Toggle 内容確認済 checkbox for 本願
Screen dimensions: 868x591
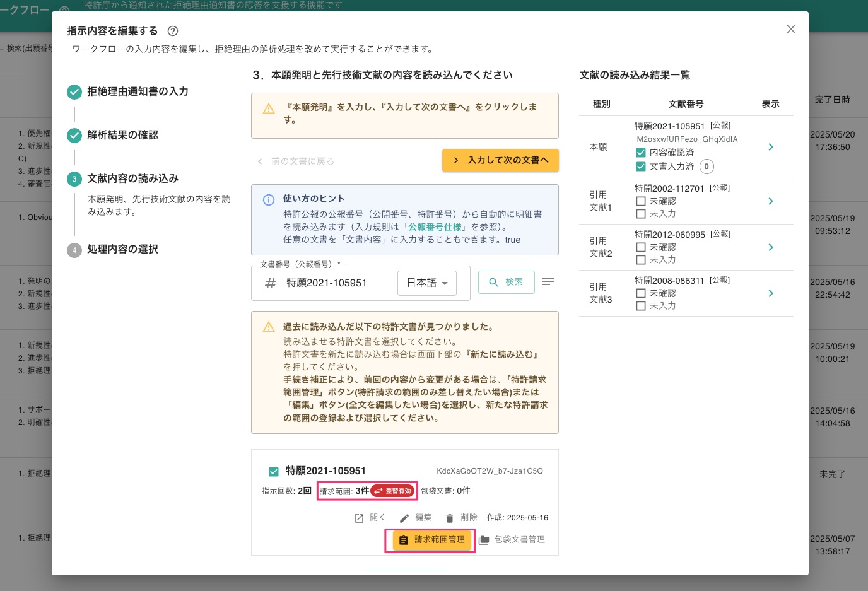[641, 153]
